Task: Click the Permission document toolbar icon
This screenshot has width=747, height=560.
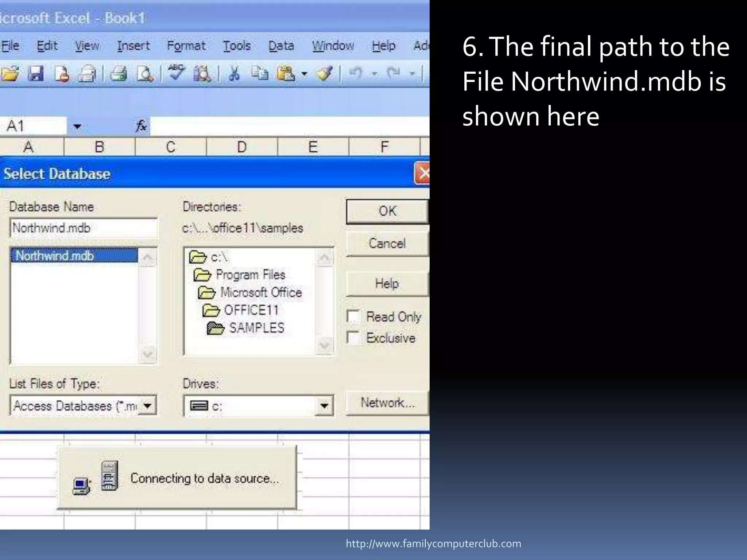Action: (x=62, y=74)
